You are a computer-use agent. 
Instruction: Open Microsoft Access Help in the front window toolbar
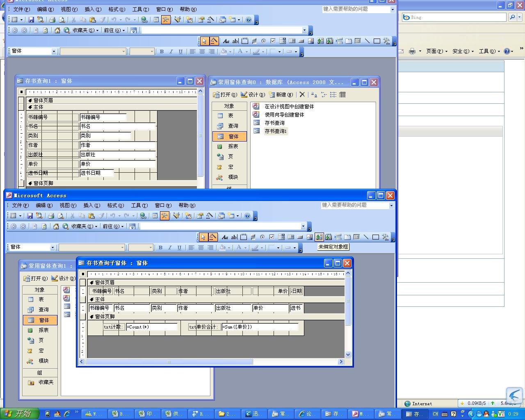coord(247,216)
